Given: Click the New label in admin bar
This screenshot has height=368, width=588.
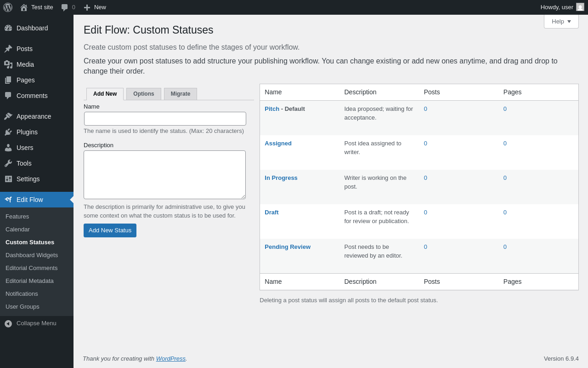Looking at the screenshot, I should click(100, 7).
